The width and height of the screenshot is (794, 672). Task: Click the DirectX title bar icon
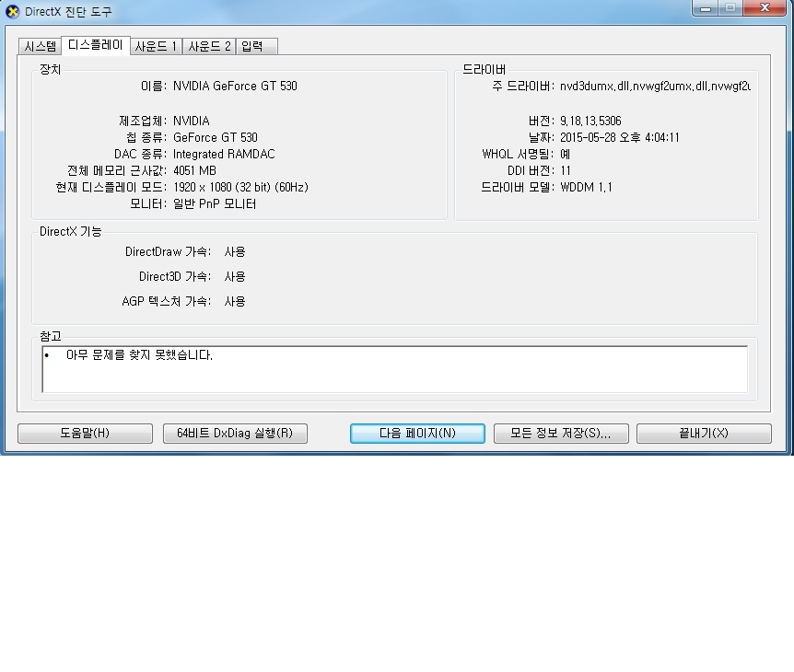tap(12, 11)
